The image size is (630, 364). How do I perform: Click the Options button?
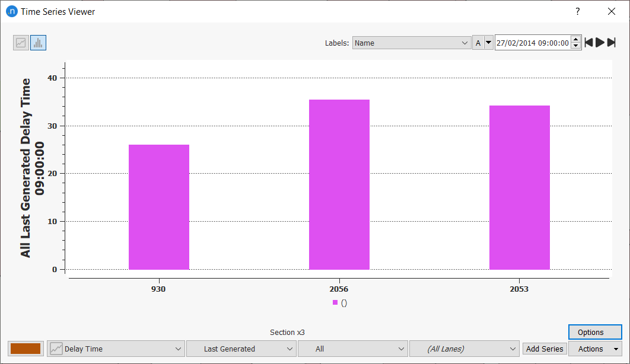594,332
